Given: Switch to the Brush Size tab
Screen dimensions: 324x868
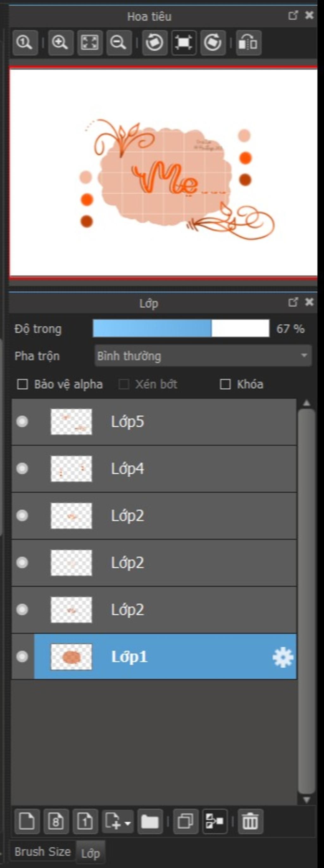Looking at the screenshot, I should 42,852.
